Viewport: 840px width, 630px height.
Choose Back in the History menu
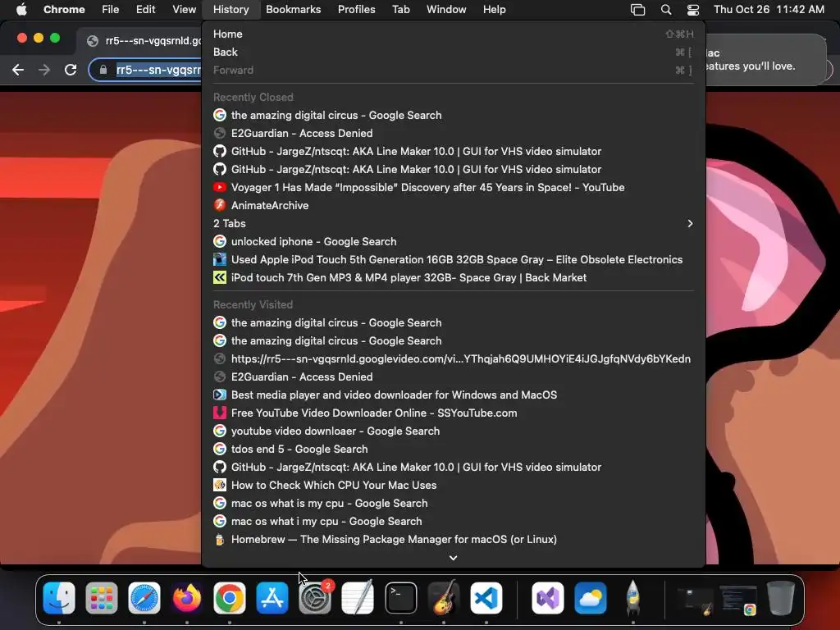(453, 52)
